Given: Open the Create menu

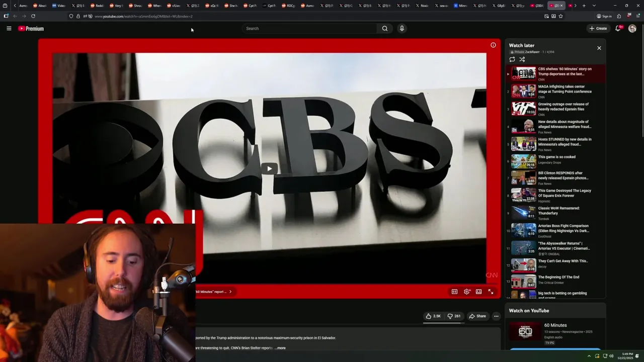Looking at the screenshot, I should 598,29.
